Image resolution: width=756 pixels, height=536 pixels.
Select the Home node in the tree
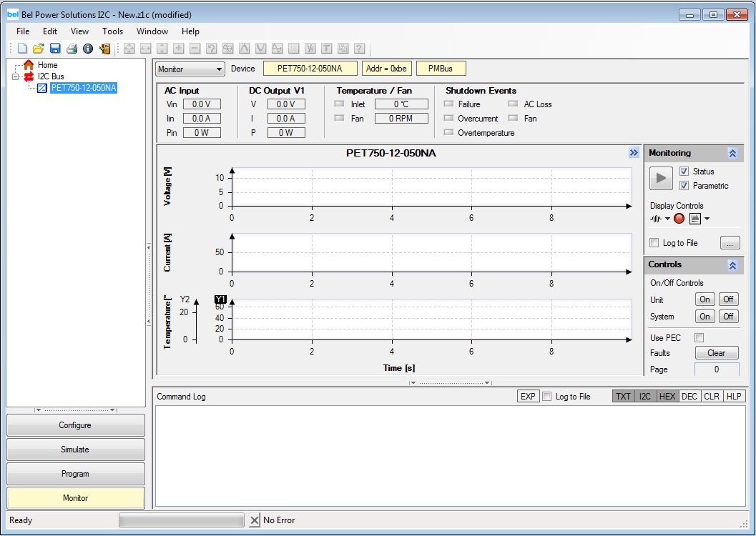(x=47, y=65)
